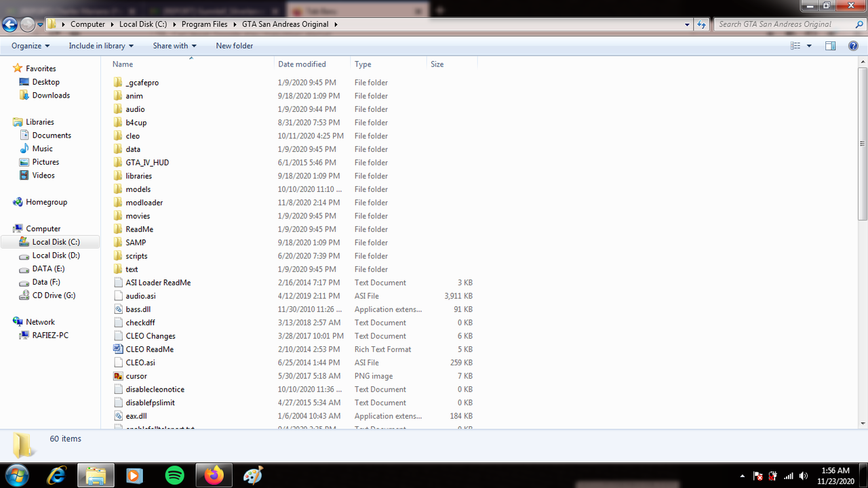Click the Refresh button beside address bar
Viewport: 868px width, 488px height.
tap(703, 24)
